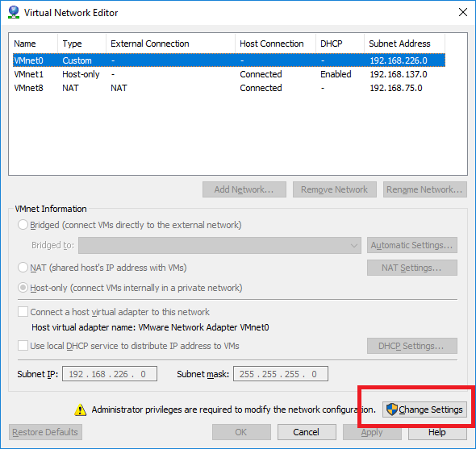Image resolution: width=476 pixels, height=449 pixels.
Task: Click the OK button
Action: point(241,432)
